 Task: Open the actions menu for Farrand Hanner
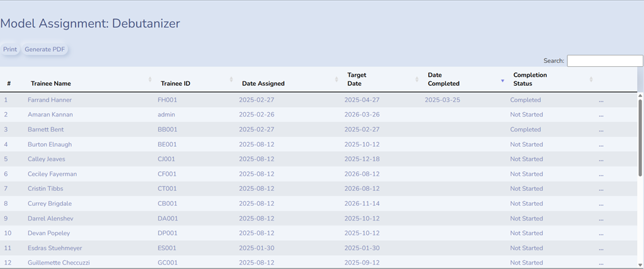(601, 101)
